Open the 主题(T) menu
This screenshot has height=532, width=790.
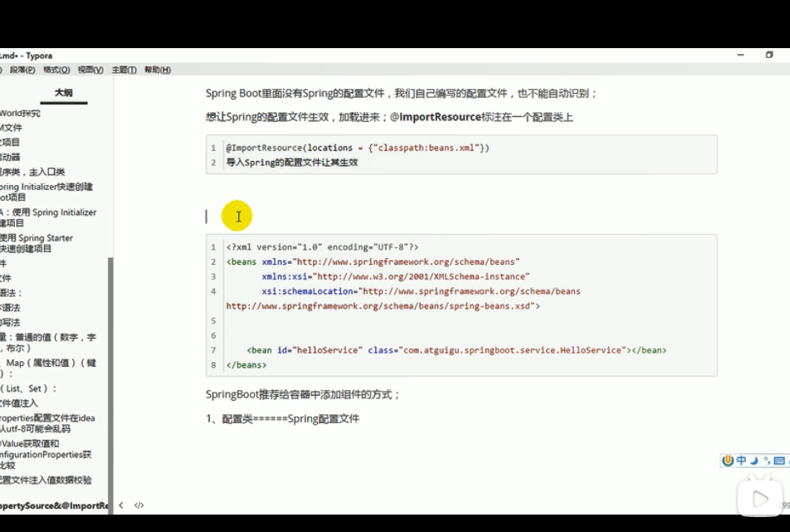tap(124, 70)
